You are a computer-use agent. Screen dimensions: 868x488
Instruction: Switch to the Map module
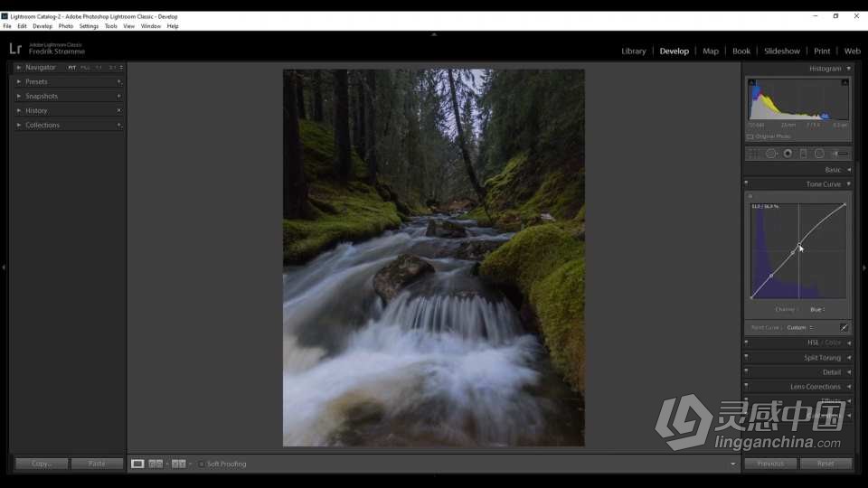pos(711,51)
